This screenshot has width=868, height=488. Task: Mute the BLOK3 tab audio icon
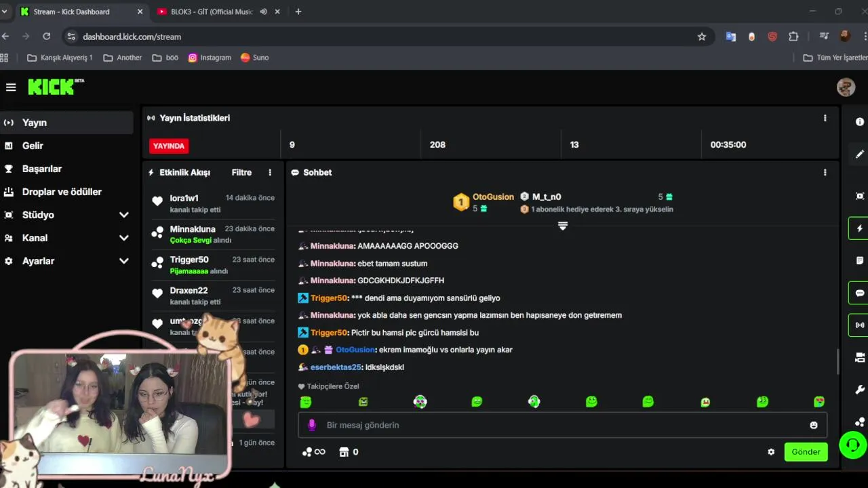263,12
